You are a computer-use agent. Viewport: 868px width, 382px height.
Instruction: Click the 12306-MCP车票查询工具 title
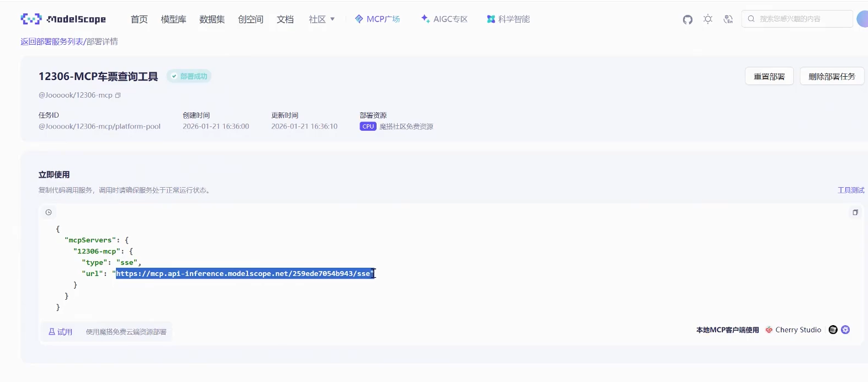(x=98, y=76)
